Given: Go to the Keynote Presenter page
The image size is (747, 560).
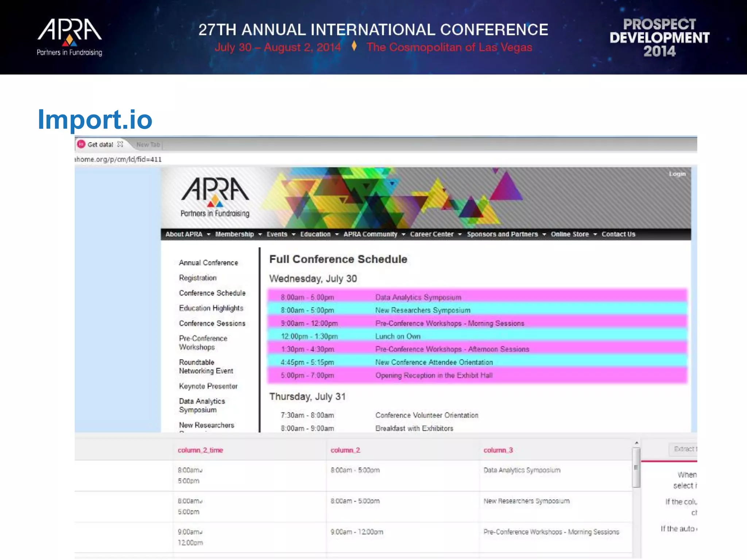Looking at the screenshot, I should 208,386.
